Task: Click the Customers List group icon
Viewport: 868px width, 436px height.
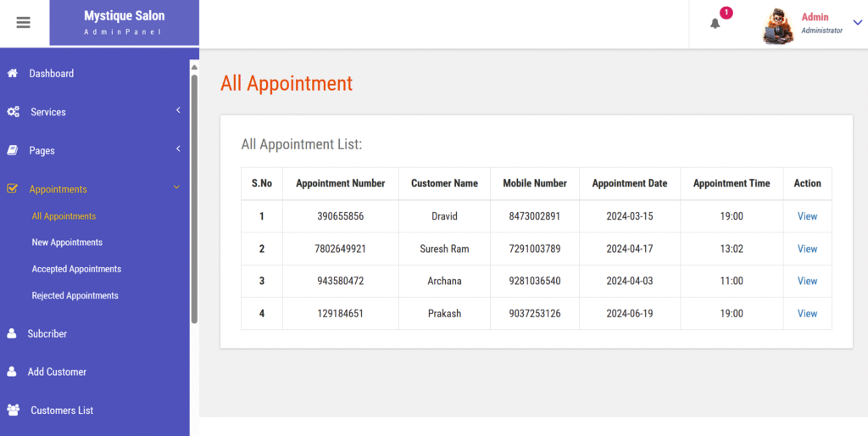Action: [x=14, y=410]
